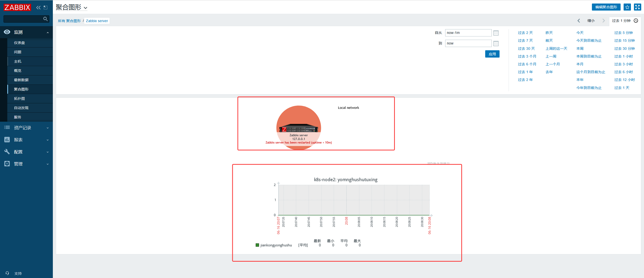The height and width of the screenshot is (278, 644).
Task: Open 主机 from the sidebar
Action: coord(30,61)
